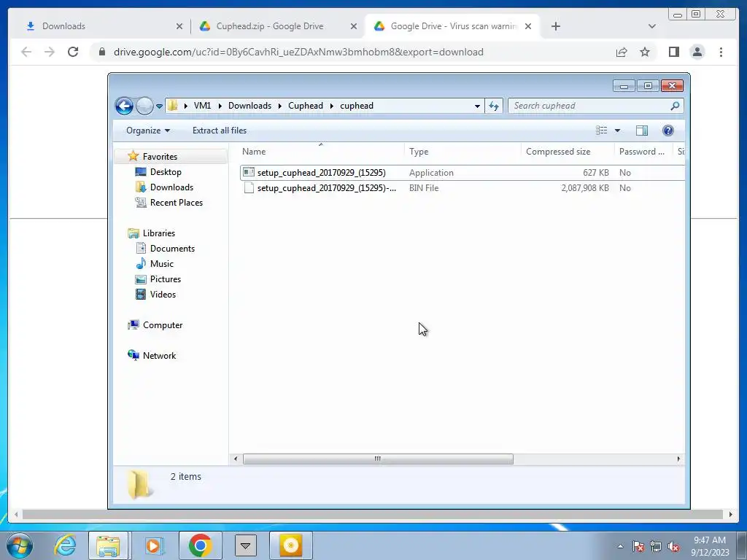Image resolution: width=747 pixels, height=560 pixels.
Task: Switch to the Virus scan warning tab
Action: pyautogui.click(x=453, y=26)
